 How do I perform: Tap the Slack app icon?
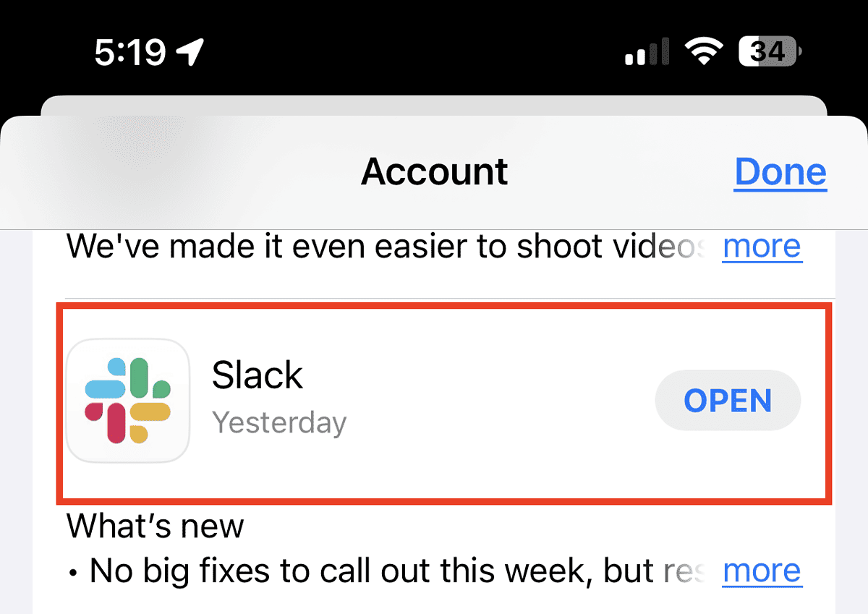(x=127, y=400)
